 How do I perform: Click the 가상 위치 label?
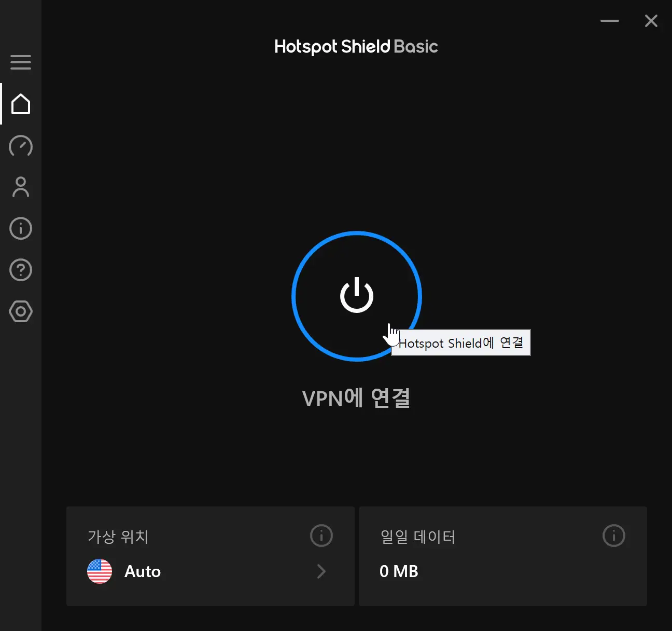tap(118, 537)
